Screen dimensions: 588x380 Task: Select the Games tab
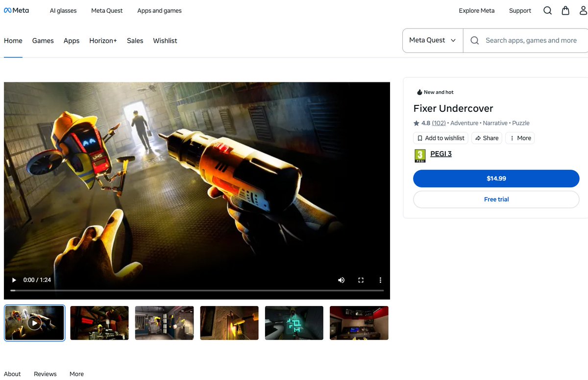point(43,41)
